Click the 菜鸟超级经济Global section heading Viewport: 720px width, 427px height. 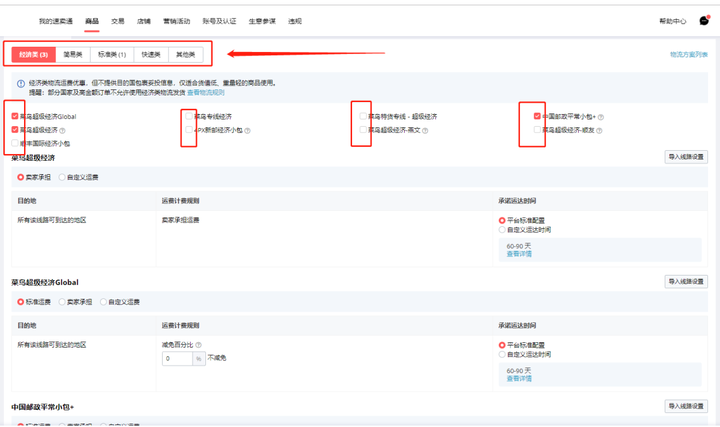[45, 282]
